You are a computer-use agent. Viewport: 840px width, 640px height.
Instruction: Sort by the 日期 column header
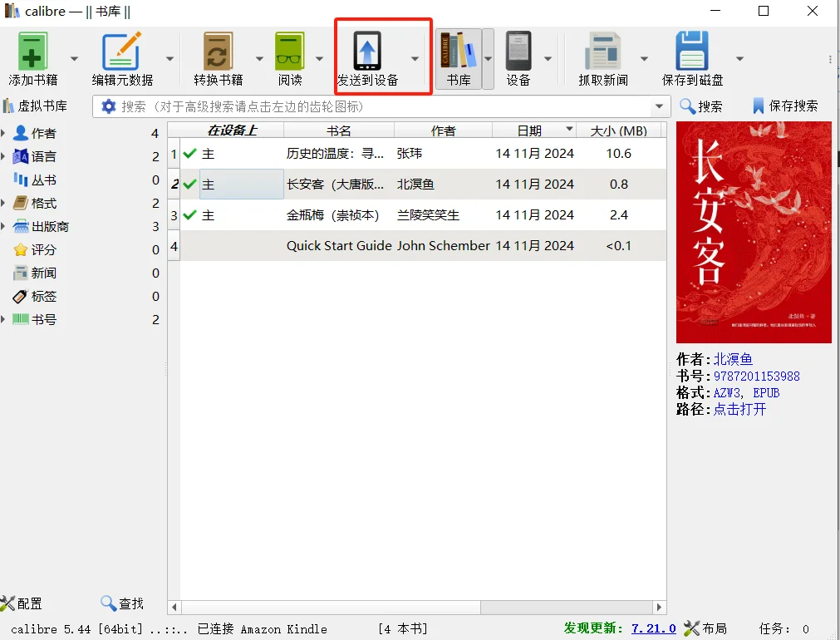point(534,130)
